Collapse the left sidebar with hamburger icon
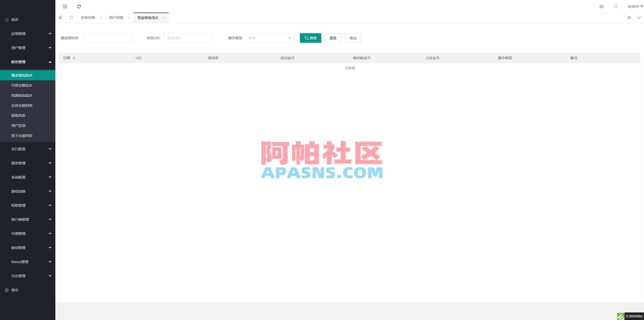The height and width of the screenshot is (320, 644). tap(65, 6)
